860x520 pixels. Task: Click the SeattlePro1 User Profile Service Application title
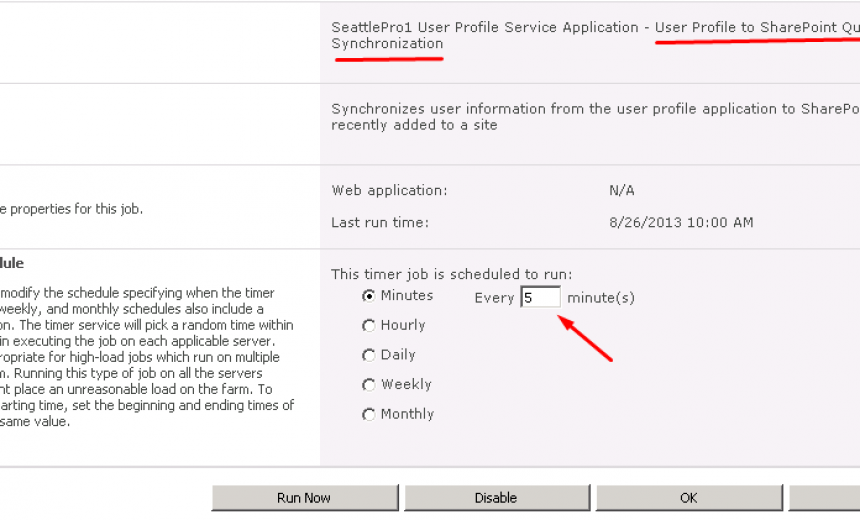click(596, 35)
